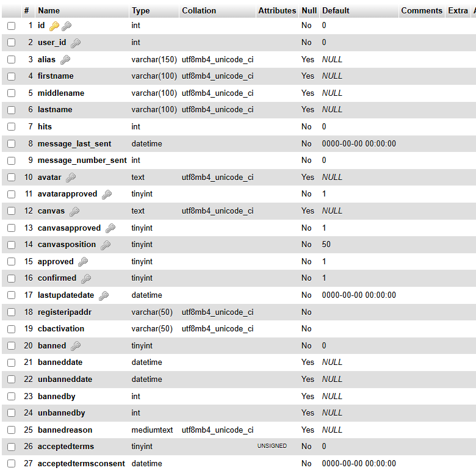
Task: Click the message_last_sent column name
Action: (x=74, y=144)
